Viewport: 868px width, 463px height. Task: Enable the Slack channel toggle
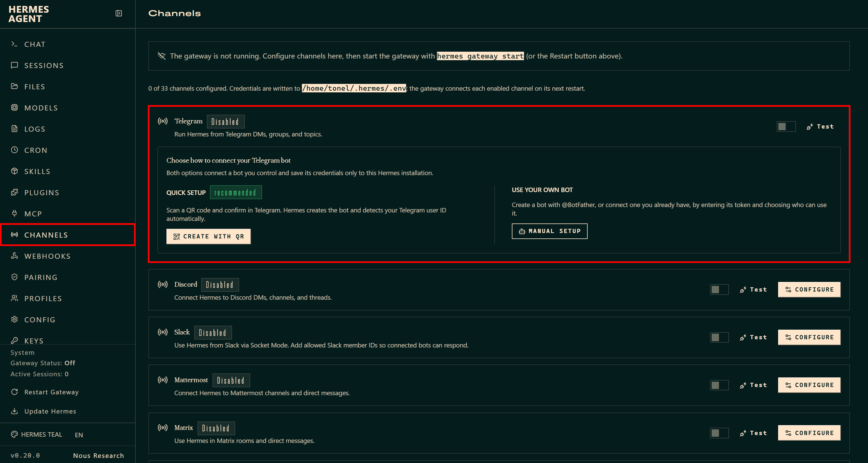pyautogui.click(x=719, y=337)
